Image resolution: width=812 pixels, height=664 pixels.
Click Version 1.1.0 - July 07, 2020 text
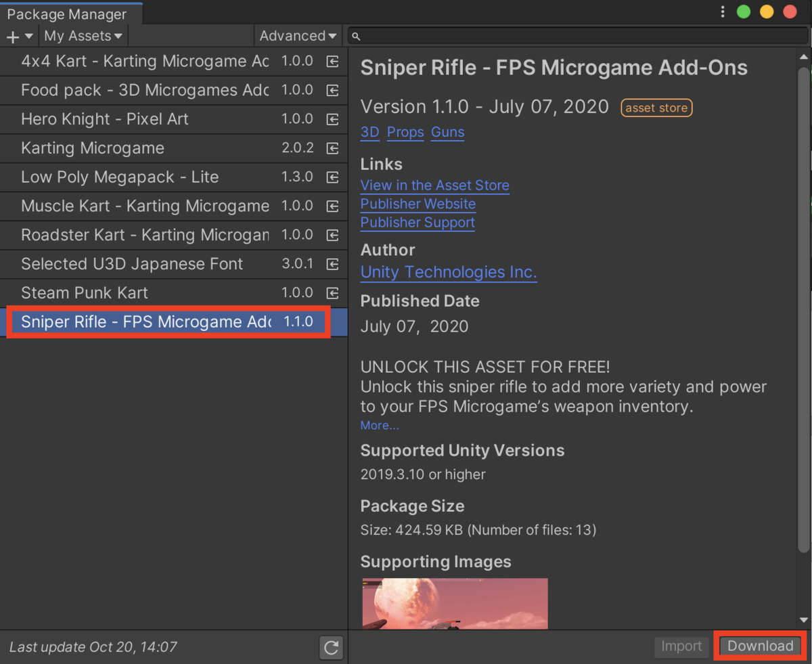[484, 107]
